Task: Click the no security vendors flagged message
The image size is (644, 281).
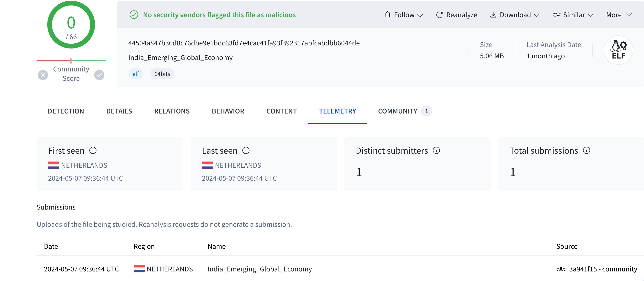Action: [219, 15]
